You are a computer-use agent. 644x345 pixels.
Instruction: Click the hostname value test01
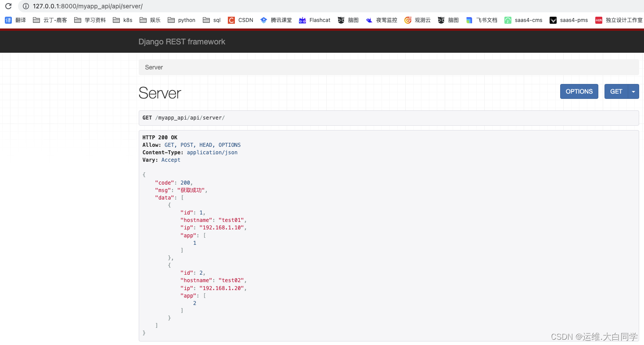coord(231,220)
